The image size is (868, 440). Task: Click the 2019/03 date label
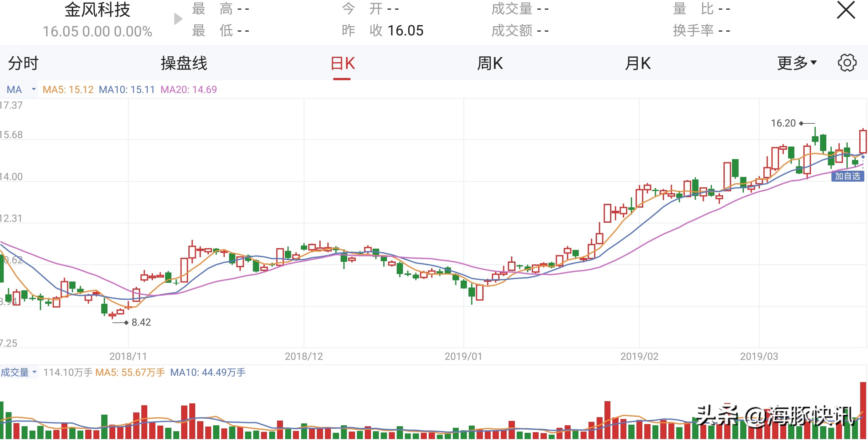coord(759,356)
